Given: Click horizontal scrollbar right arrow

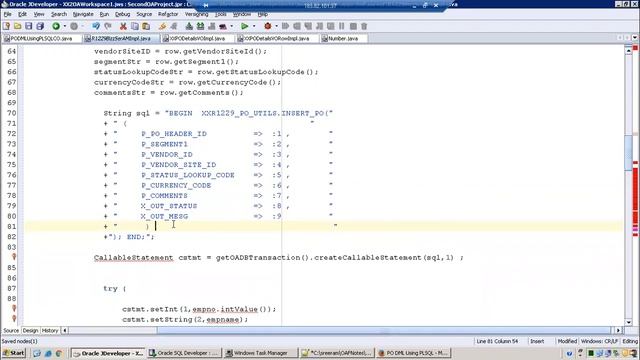Looking at the screenshot, I should (618, 330).
